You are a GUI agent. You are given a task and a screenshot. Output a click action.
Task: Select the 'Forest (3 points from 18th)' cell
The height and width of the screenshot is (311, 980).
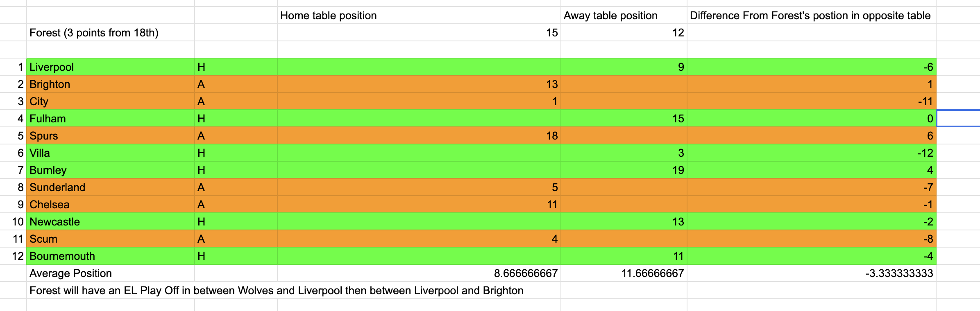(110, 33)
